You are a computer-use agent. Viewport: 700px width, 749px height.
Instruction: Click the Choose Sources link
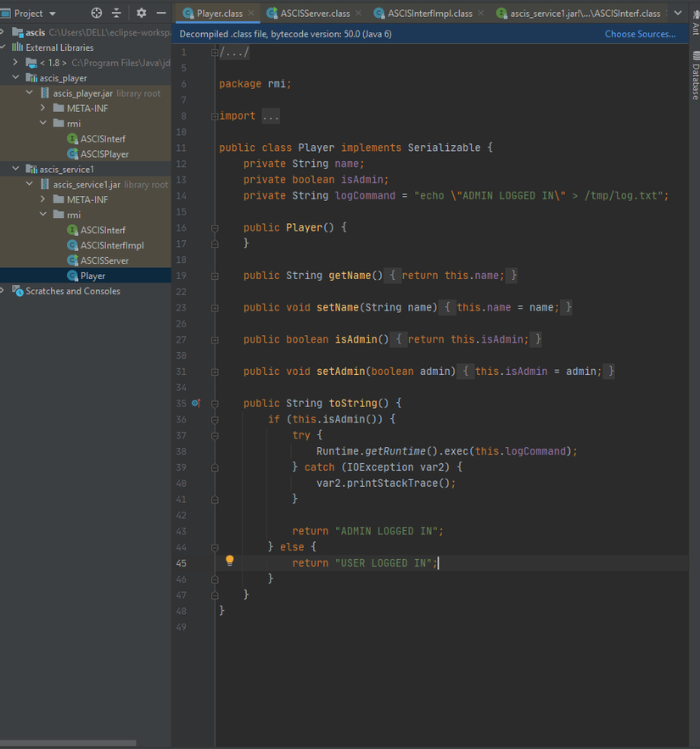click(x=640, y=34)
